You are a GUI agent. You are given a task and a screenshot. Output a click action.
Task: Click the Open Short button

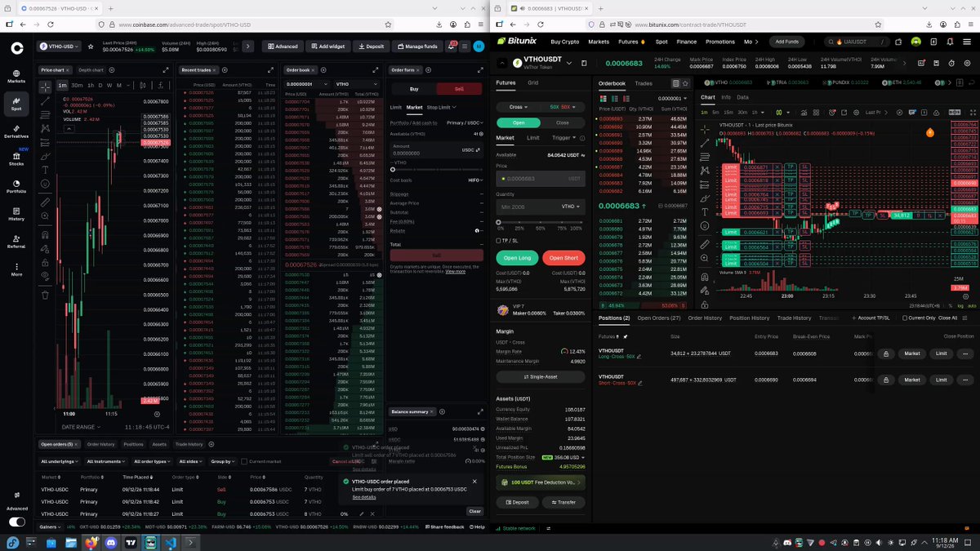point(563,258)
